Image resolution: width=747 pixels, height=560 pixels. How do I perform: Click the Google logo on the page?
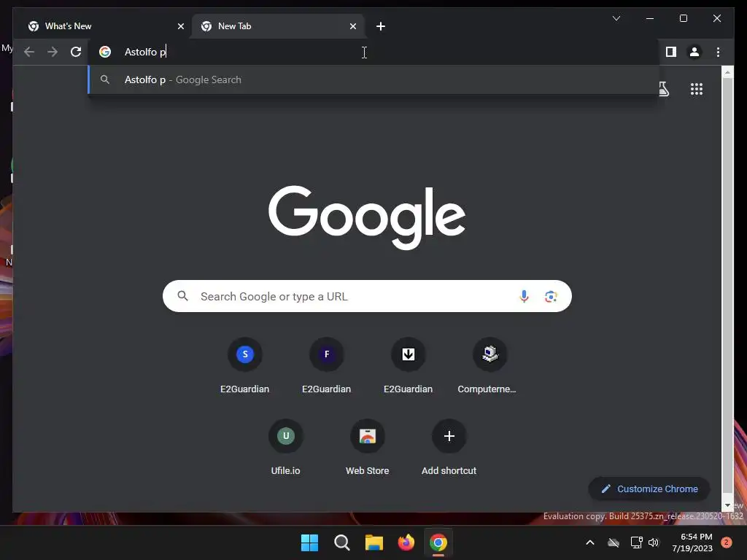click(x=367, y=217)
